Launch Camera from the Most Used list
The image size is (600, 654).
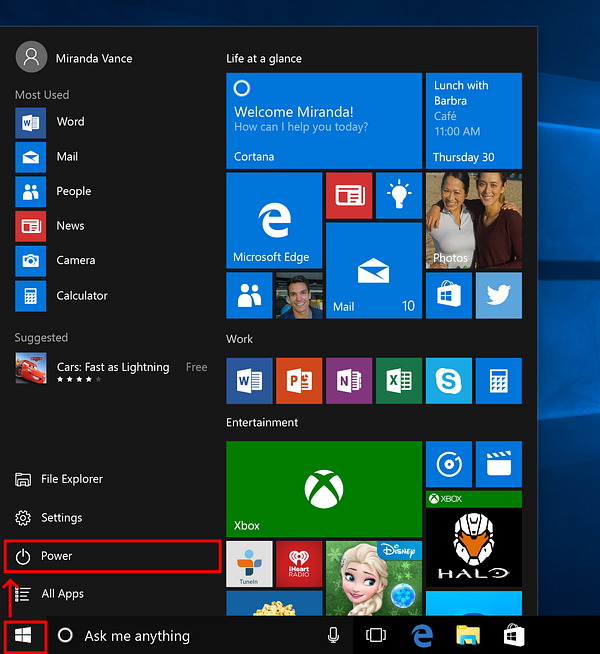coord(55,261)
